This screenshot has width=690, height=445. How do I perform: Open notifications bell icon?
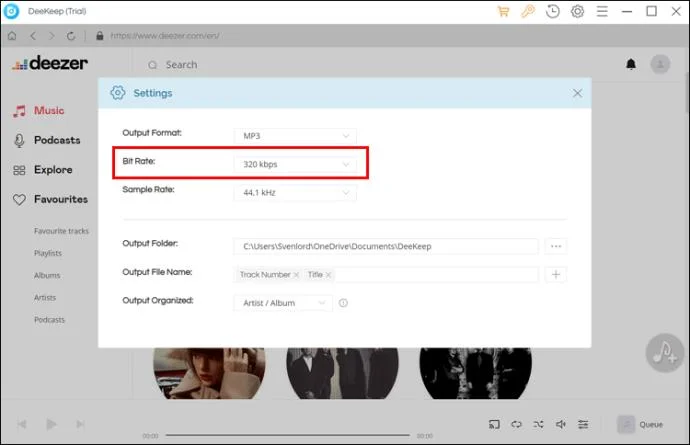(x=631, y=64)
